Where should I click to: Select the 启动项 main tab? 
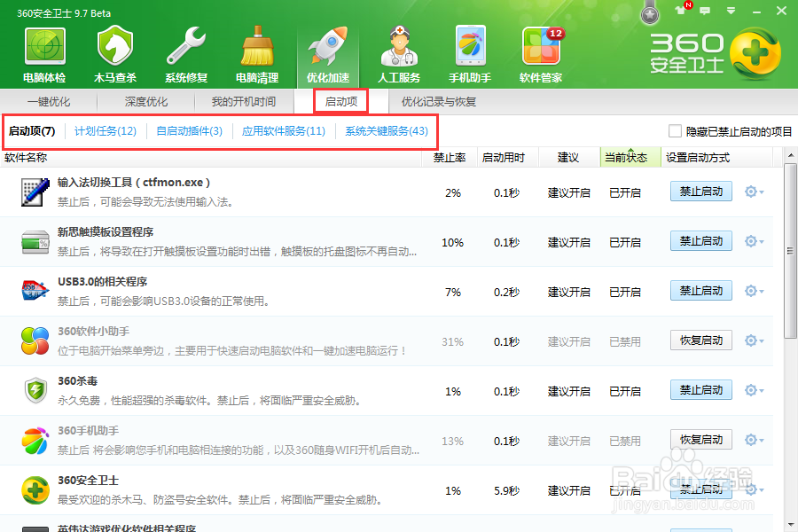click(x=341, y=102)
